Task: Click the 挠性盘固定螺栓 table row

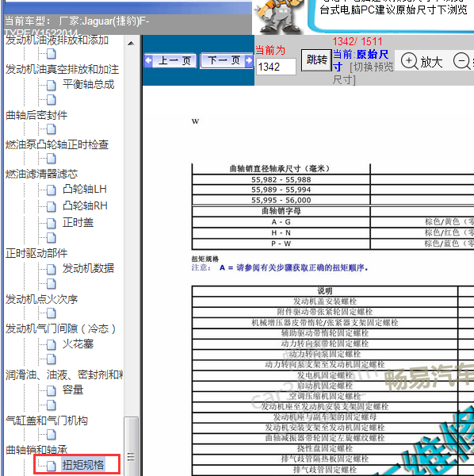Action: click(325, 448)
